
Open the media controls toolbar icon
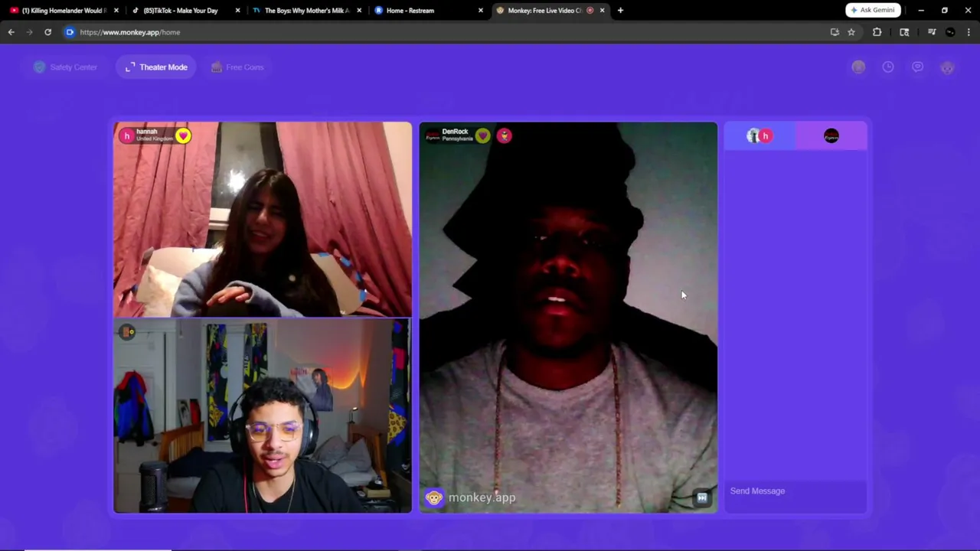932,32
